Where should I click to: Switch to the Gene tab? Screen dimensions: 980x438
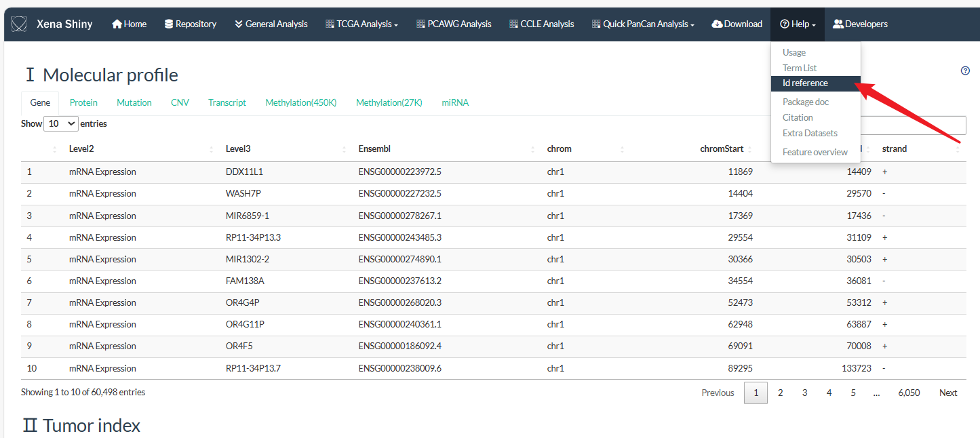pyautogui.click(x=40, y=102)
